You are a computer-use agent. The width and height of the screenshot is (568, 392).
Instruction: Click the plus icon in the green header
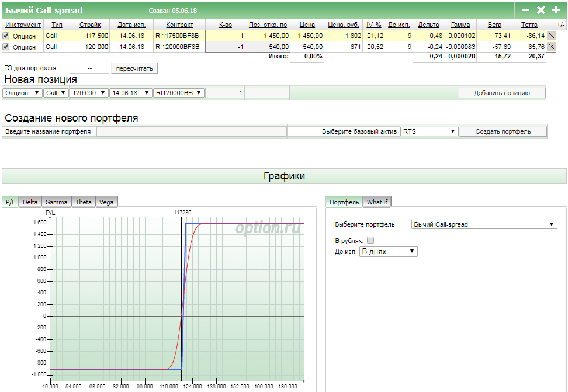(x=556, y=11)
